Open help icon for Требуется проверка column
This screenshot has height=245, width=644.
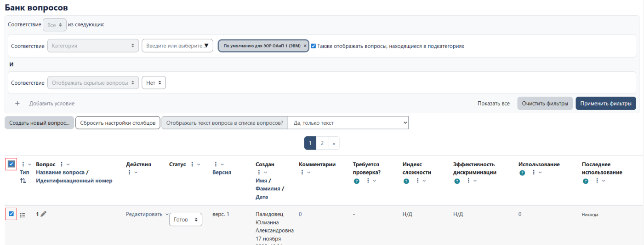[356, 181]
